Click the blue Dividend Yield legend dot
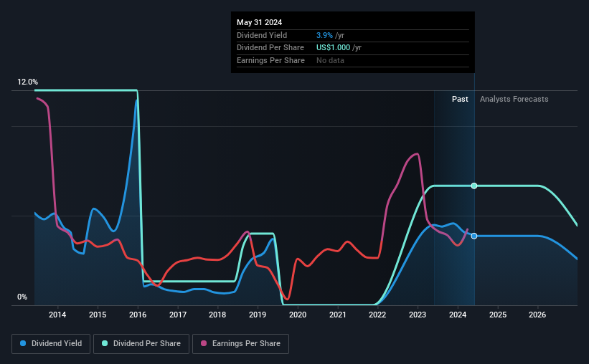This screenshot has height=364, width=589. (23, 343)
